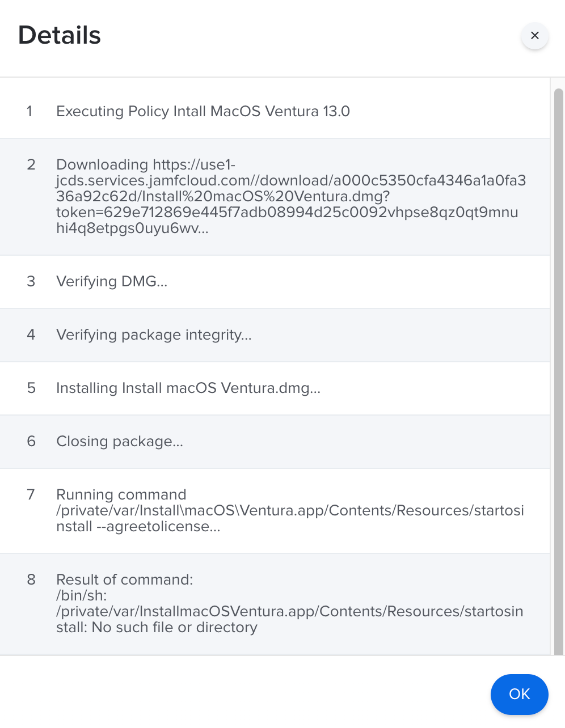565x728 pixels.
Task: Click row number 2 in the log
Action: 31,165
